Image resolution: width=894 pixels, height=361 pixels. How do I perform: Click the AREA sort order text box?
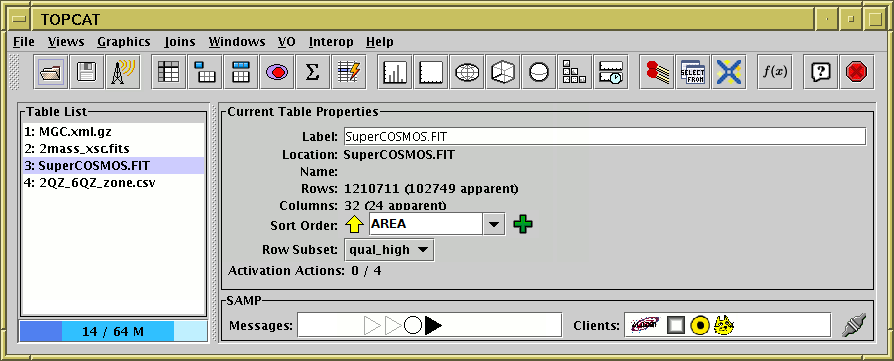click(x=426, y=224)
